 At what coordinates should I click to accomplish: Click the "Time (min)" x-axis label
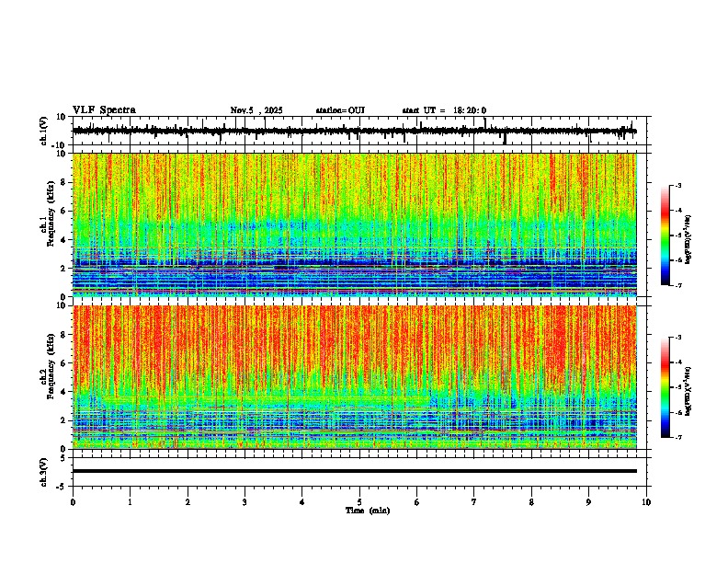point(368,511)
